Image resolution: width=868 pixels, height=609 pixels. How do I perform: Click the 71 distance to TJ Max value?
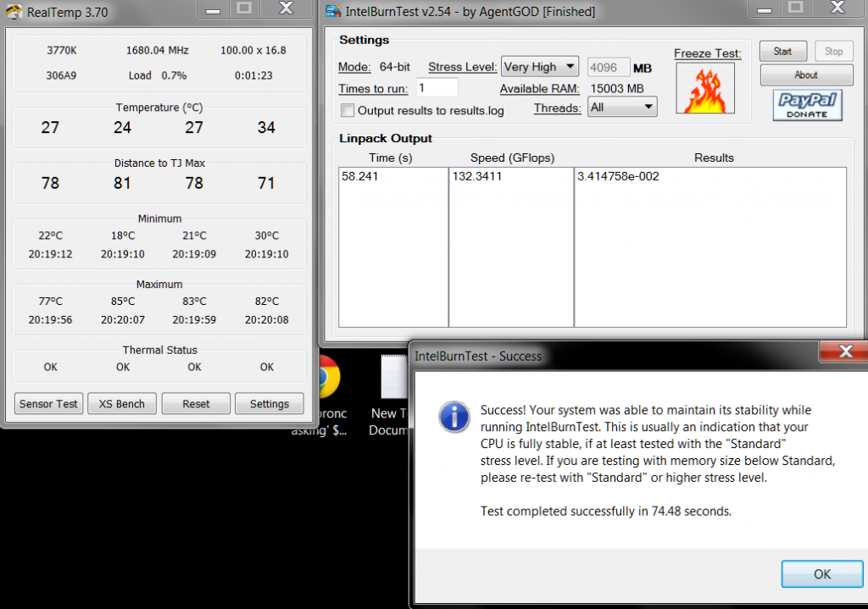click(266, 183)
